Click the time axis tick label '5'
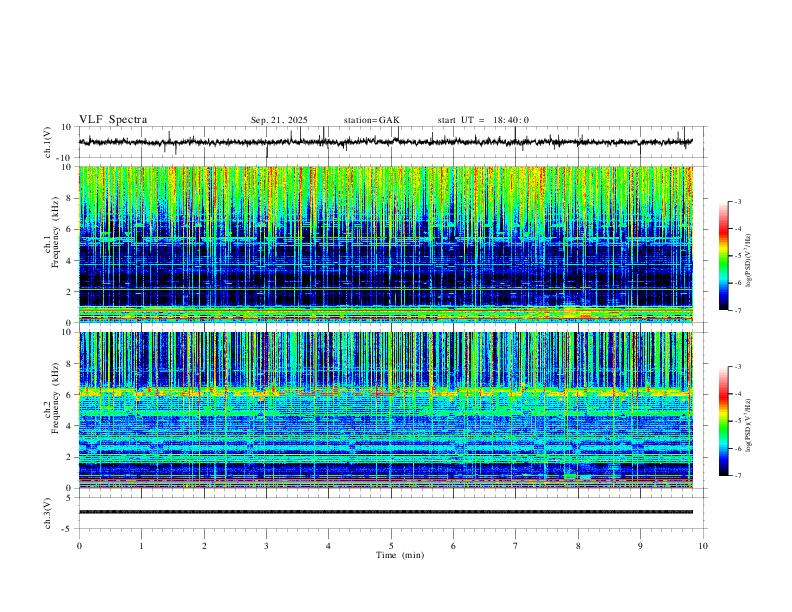Image resolution: width=792 pixels, height=612 pixels. coord(391,546)
